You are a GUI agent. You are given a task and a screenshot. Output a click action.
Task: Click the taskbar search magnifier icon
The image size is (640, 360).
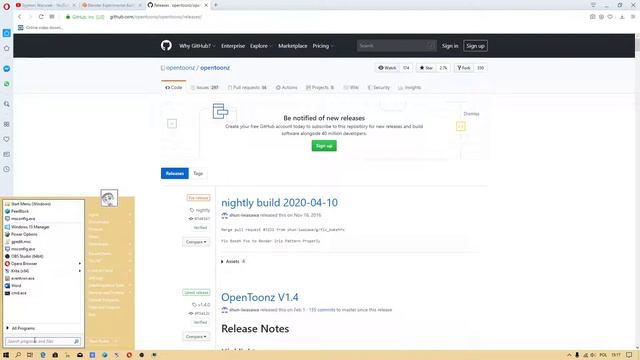[18, 355]
